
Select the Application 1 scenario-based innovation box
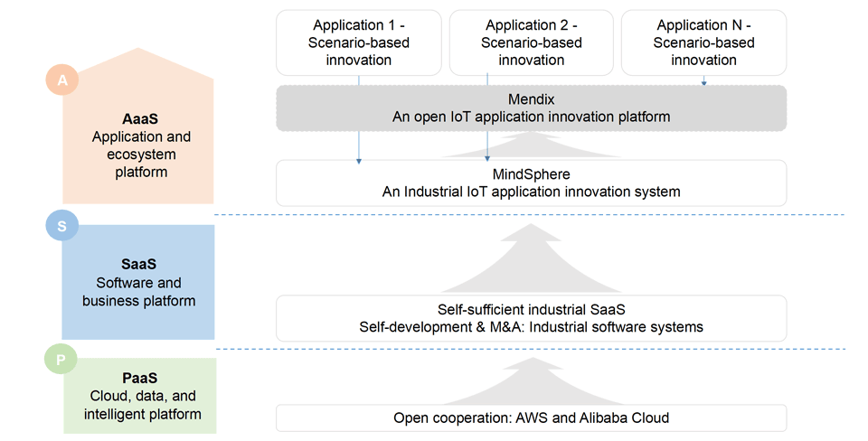tap(359, 42)
